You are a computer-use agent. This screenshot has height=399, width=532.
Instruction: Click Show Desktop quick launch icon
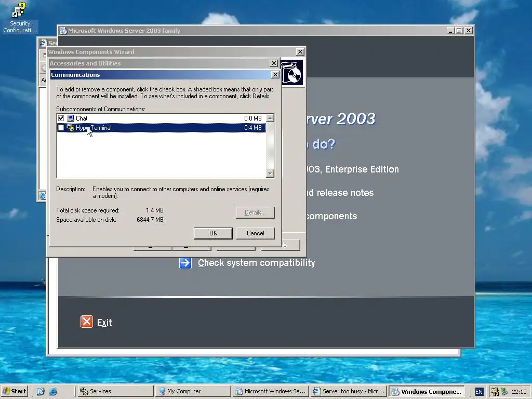point(41,392)
